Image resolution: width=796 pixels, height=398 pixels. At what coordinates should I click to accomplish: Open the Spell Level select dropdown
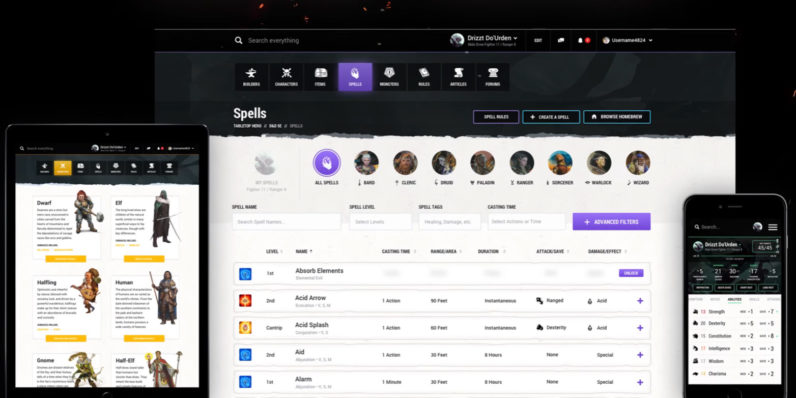pos(380,222)
